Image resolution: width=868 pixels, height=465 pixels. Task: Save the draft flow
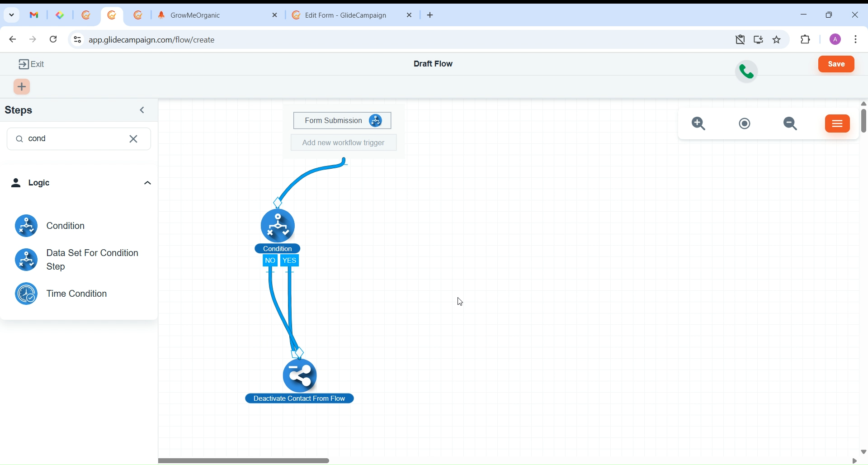[837, 64]
